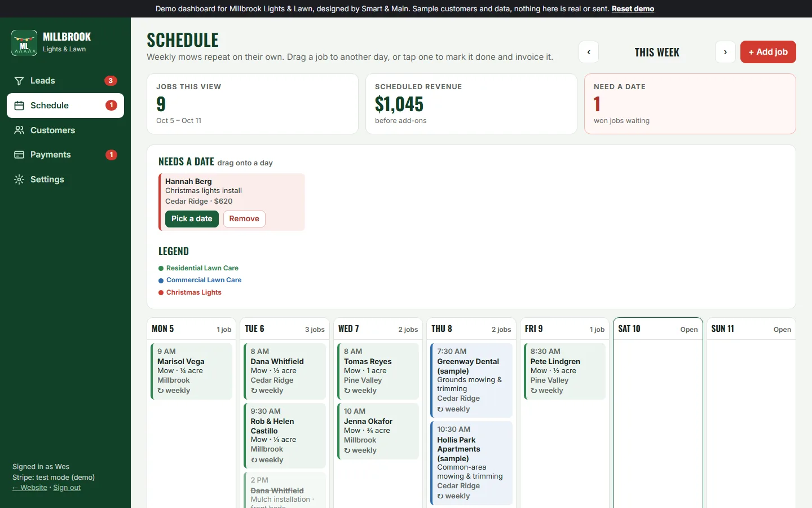This screenshot has height=508, width=812.
Task: Click the Payments card icon
Action: pyautogui.click(x=19, y=155)
